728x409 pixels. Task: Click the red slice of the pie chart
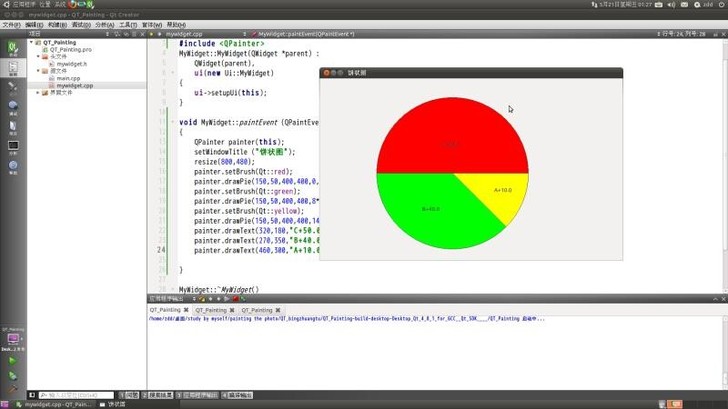pos(452,135)
